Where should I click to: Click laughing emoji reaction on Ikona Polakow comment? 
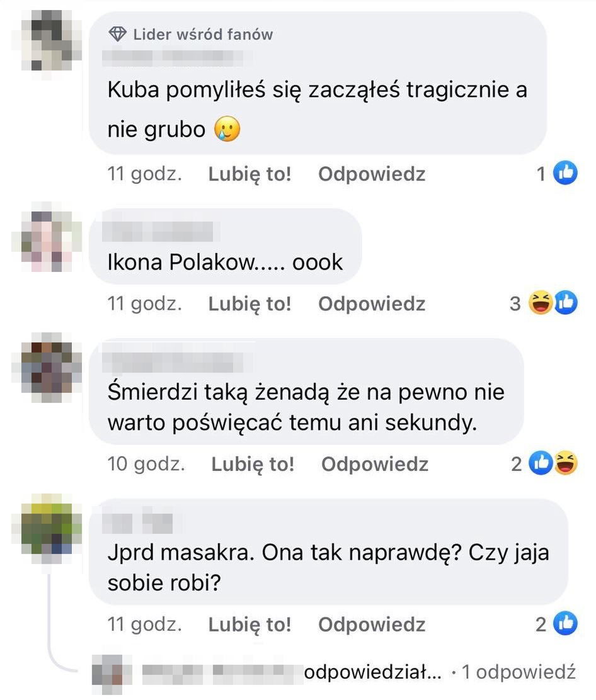tap(541, 303)
